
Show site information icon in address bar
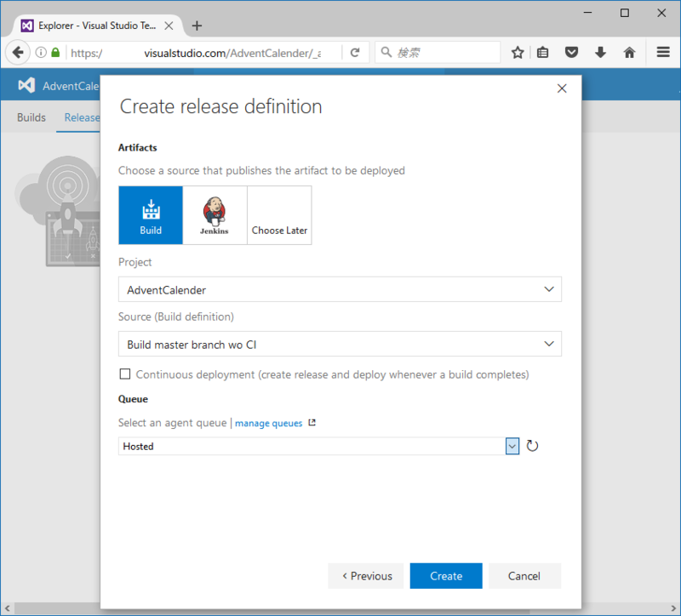[x=41, y=53]
